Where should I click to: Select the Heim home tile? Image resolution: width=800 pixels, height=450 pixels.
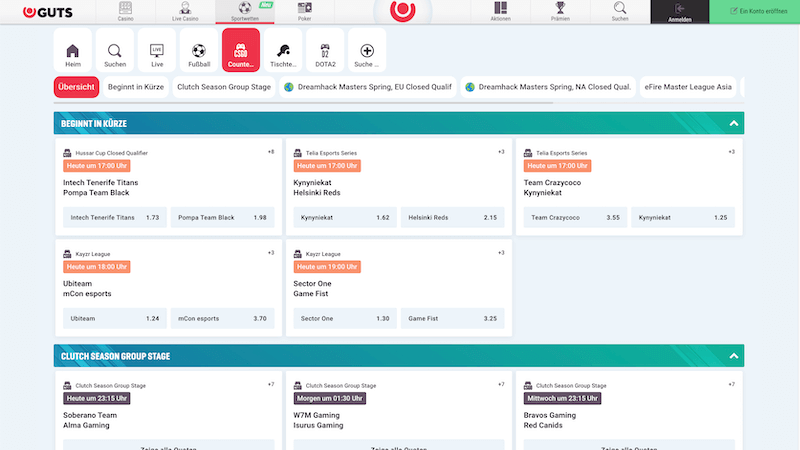pyautogui.click(x=73, y=50)
